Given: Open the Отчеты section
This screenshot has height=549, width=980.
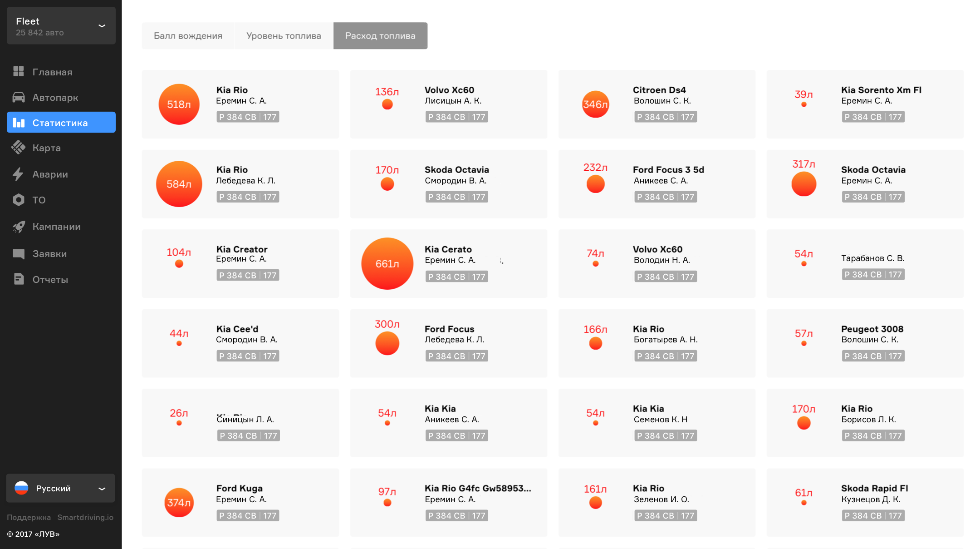Looking at the screenshot, I should click(61, 280).
